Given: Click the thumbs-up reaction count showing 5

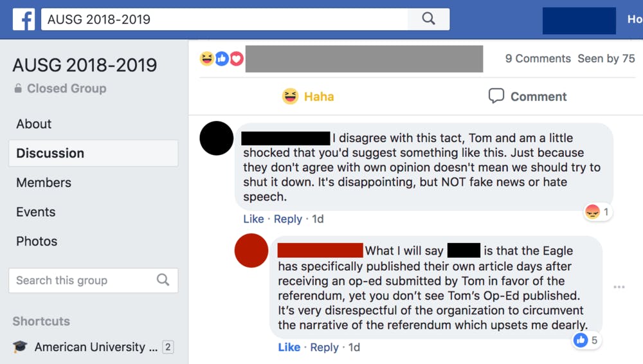Looking at the screenshot, I should [586, 340].
